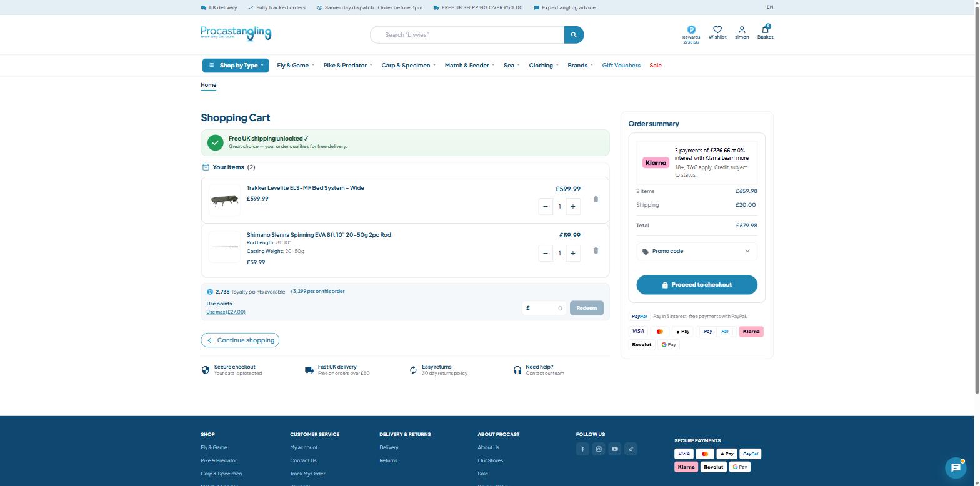Open Fly & Game footer link
This screenshot has height=486, width=980.
pos(214,448)
